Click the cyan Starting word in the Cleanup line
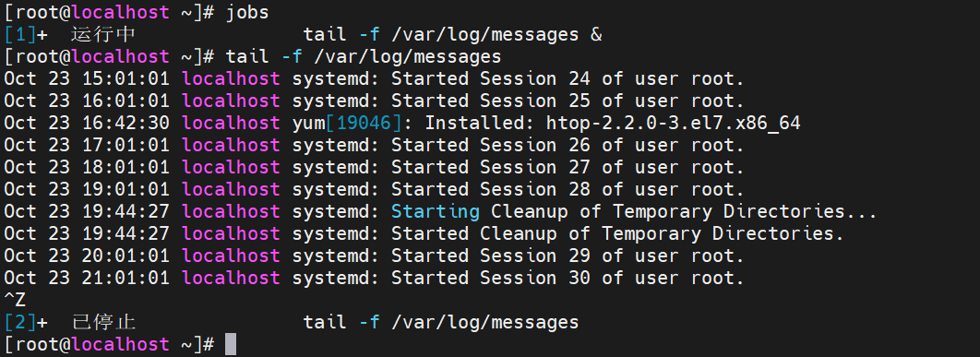 [x=435, y=211]
